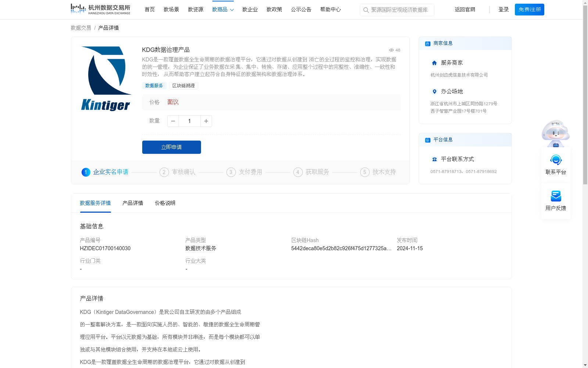Image resolution: width=588 pixels, height=368 pixels.
Task: Click the 平台信息 header icon
Action: [428, 140]
